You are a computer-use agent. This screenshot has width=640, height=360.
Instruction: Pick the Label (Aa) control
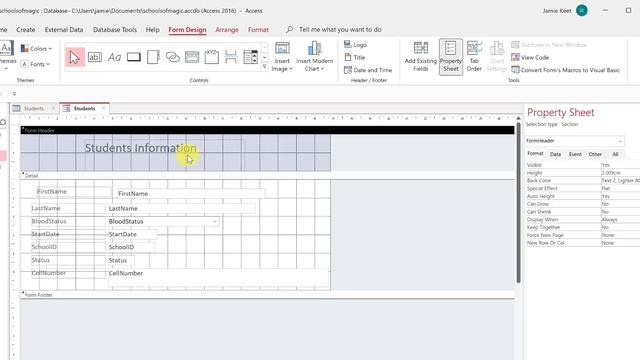[x=114, y=57]
